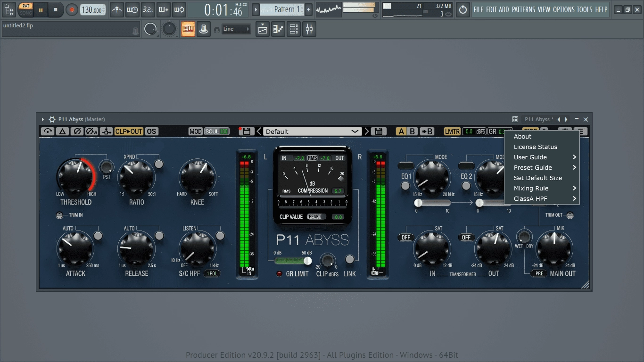
Task: Open the Default preset dropdown
Action: (x=312, y=132)
